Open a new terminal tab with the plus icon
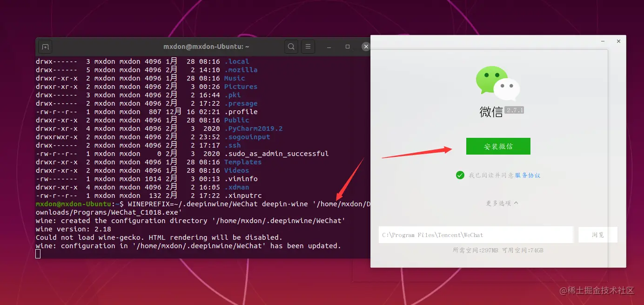This screenshot has width=644, height=305. tap(45, 47)
